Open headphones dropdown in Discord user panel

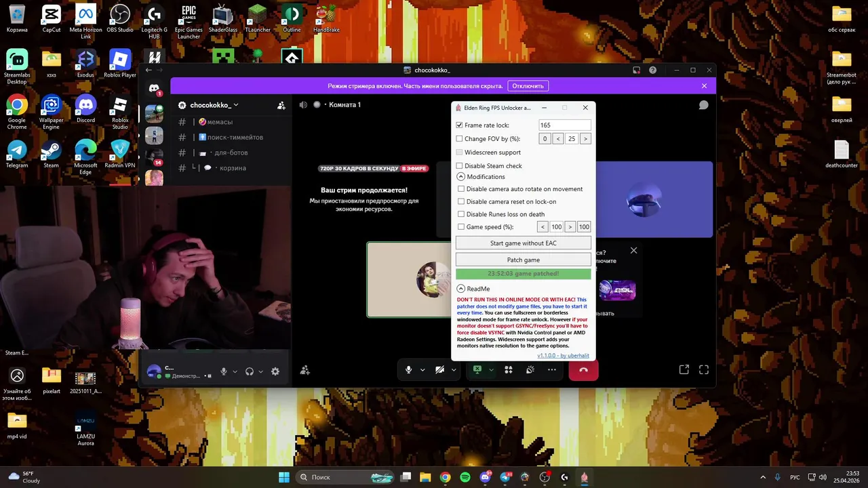261,371
